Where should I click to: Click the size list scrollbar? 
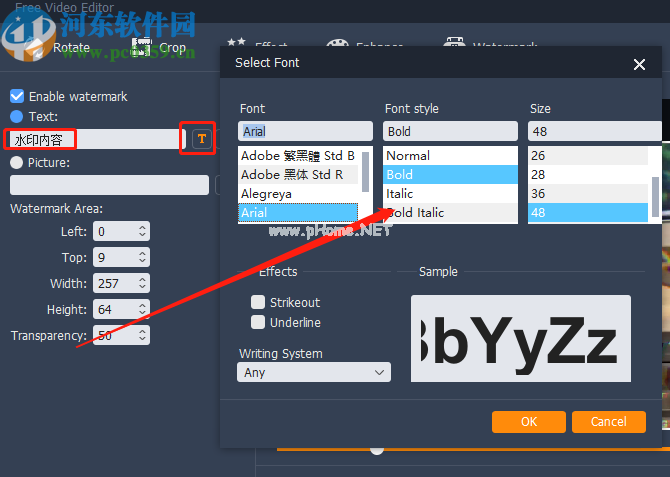click(655, 197)
